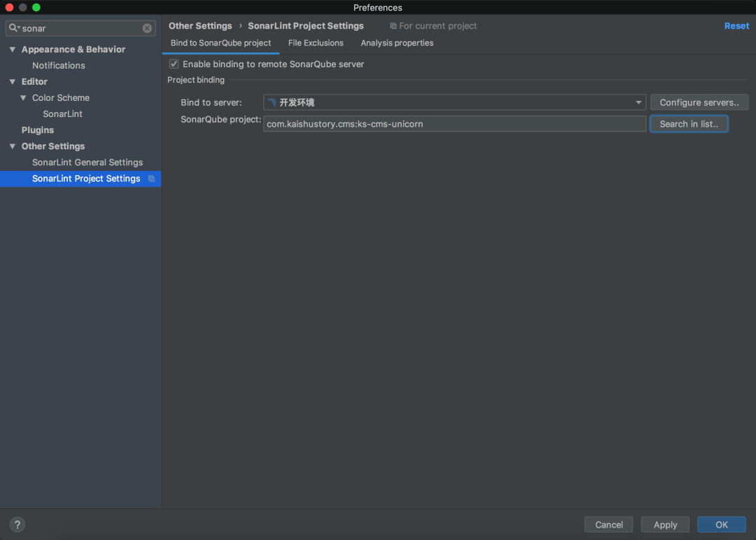Toggle Enable binding to remote SonarQube server
This screenshot has height=540, width=756.
pyautogui.click(x=174, y=64)
